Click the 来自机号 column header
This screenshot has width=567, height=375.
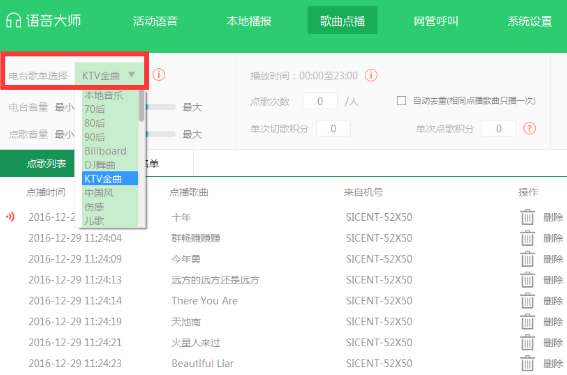point(363,192)
